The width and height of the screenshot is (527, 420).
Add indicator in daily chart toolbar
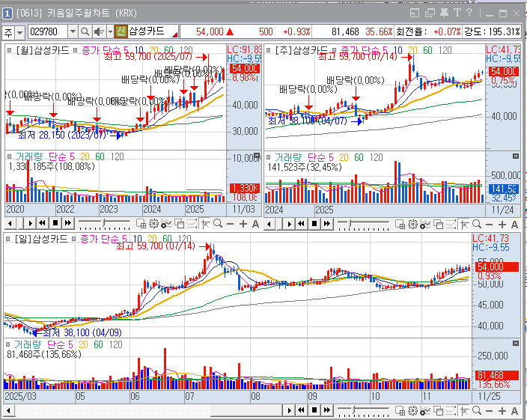point(425,410)
